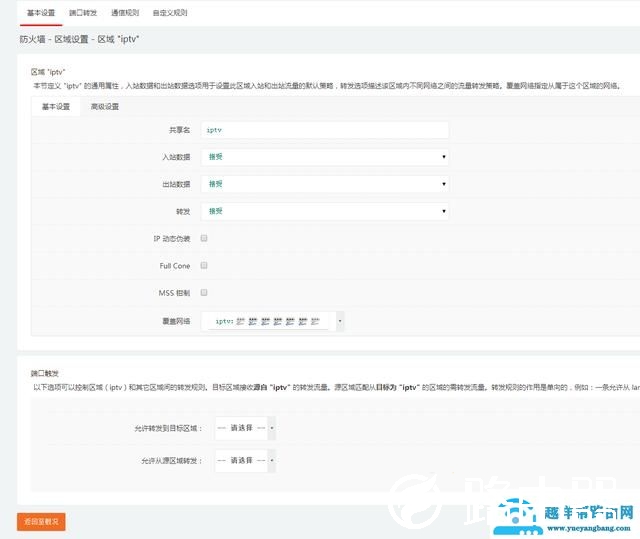Enable the IP 动态伪装 checkbox
The image size is (640, 539).
(x=204, y=238)
